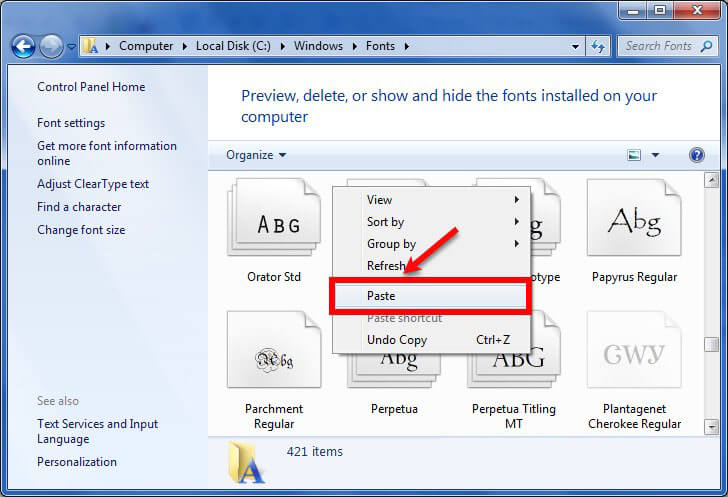Click the change view icon
Screen dimensions: 728x497
tap(634, 155)
